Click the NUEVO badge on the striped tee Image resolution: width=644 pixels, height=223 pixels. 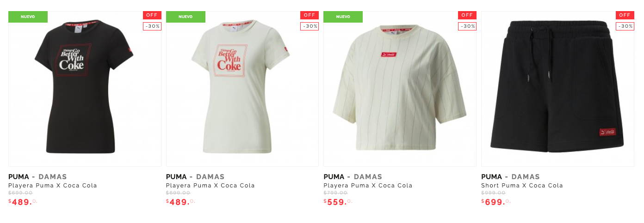pyautogui.click(x=343, y=17)
